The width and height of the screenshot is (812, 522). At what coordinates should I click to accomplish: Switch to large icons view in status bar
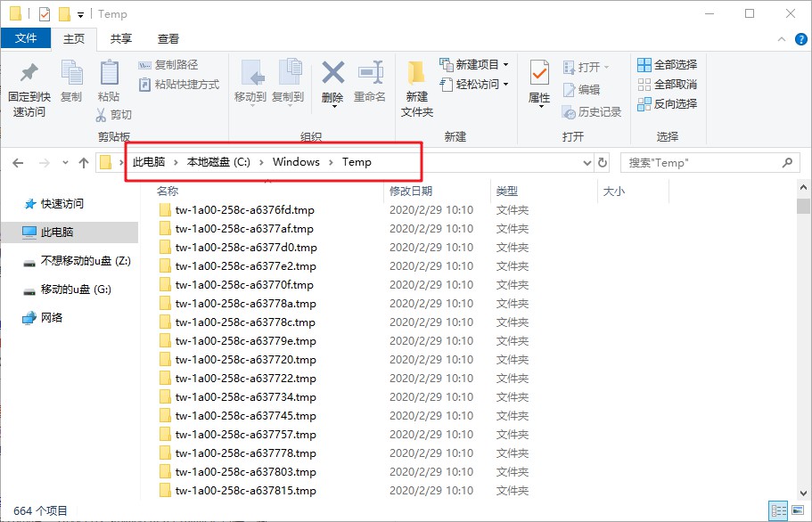tap(798, 510)
